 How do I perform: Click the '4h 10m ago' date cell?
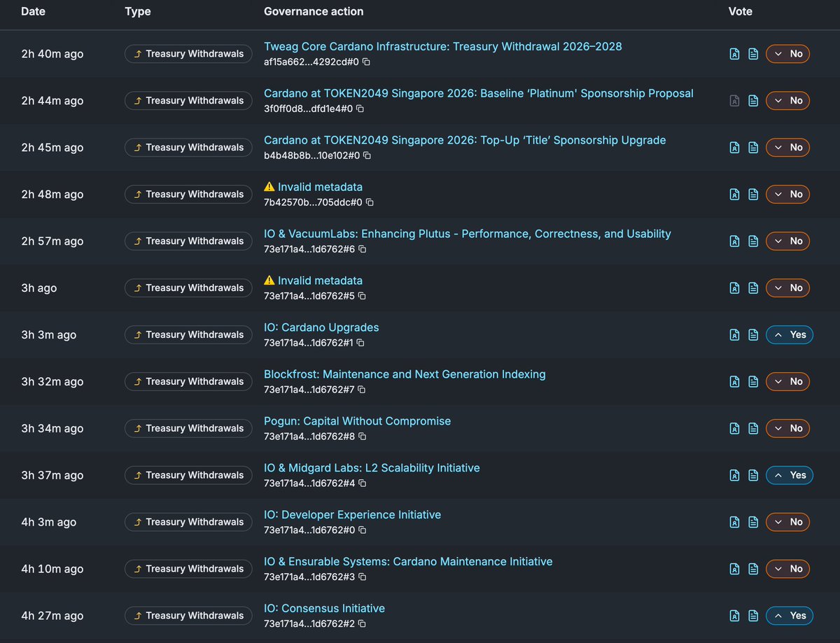coord(52,570)
